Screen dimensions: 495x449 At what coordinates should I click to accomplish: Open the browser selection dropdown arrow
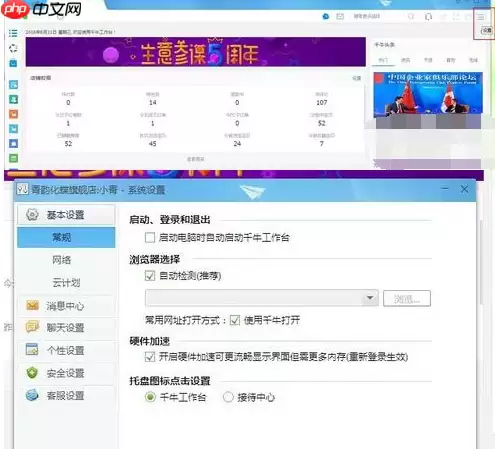[x=370, y=298]
